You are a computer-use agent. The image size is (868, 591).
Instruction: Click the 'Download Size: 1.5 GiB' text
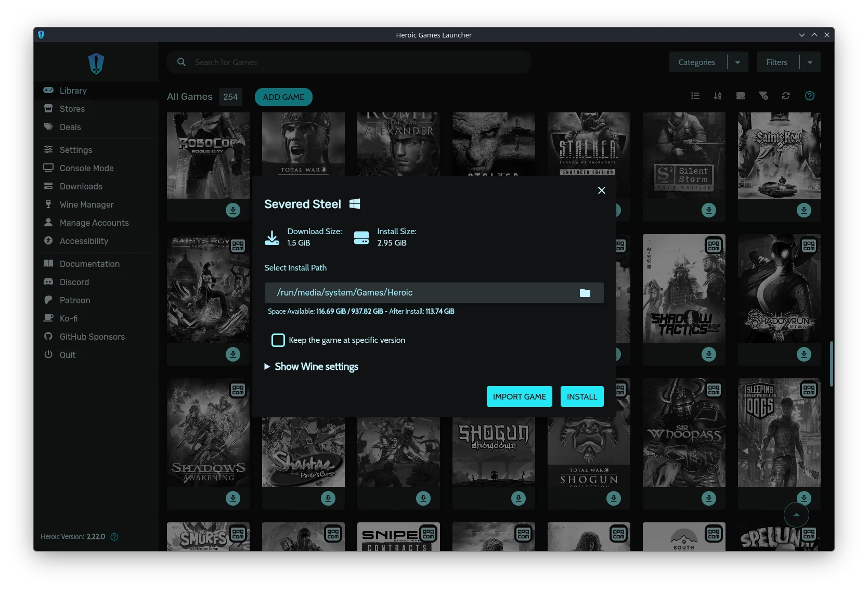pos(315,237)
